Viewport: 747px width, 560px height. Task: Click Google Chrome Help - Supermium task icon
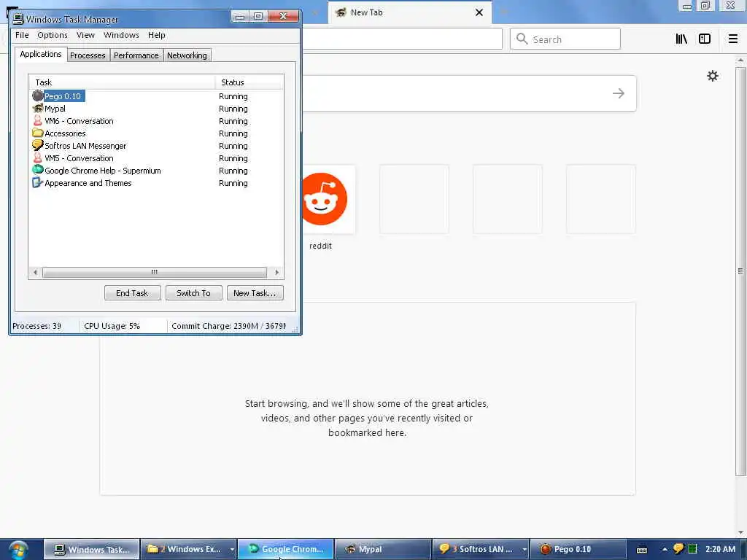(x=38, y=170)
